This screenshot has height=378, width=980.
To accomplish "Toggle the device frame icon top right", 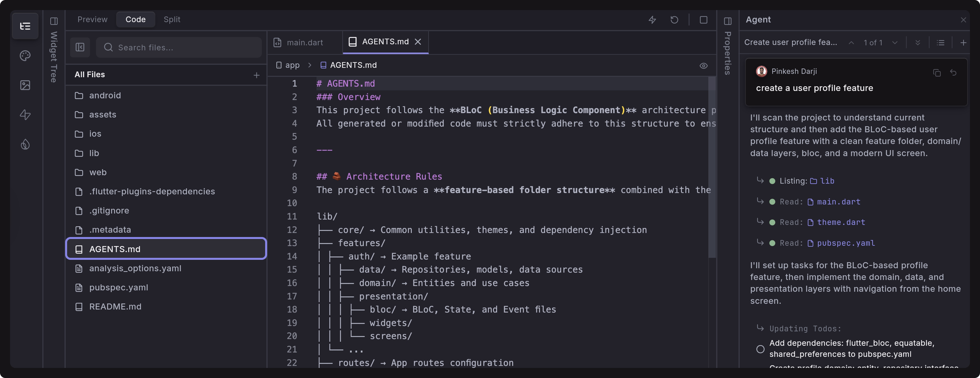I will tap(703, 20).
